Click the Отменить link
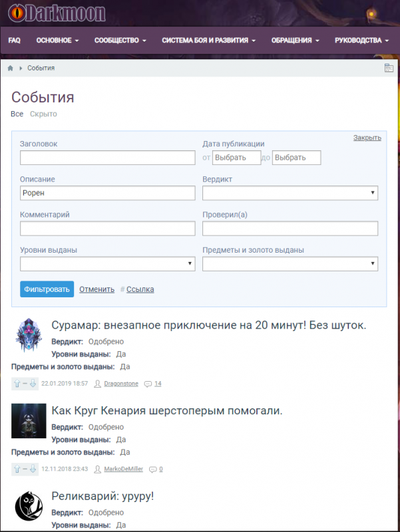This screenshot has height=532, width=400. 97,289
